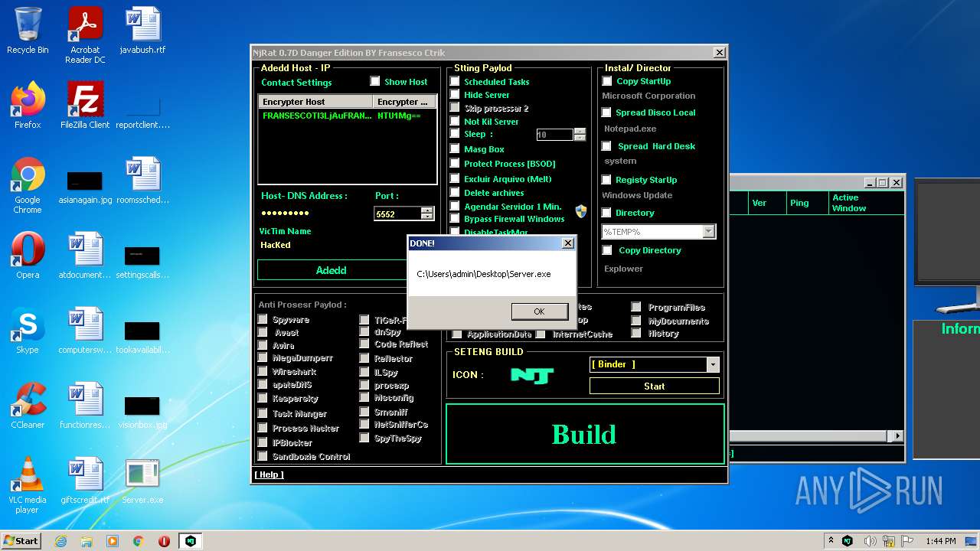Open Server.exe file on desktop

click(142, 481)
